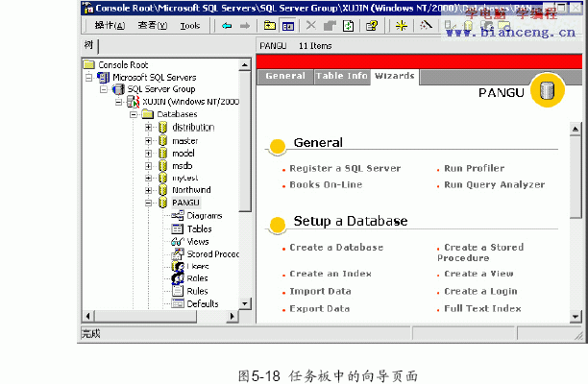Click the Rules node icon
Screen dimensions: 588x384
pos(178,291)
